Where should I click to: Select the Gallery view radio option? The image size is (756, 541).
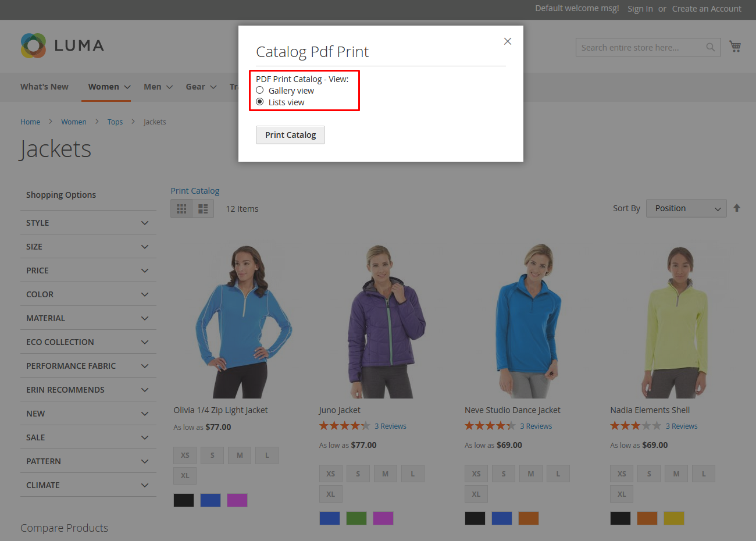pyautogui.click(x=260, y=90)
